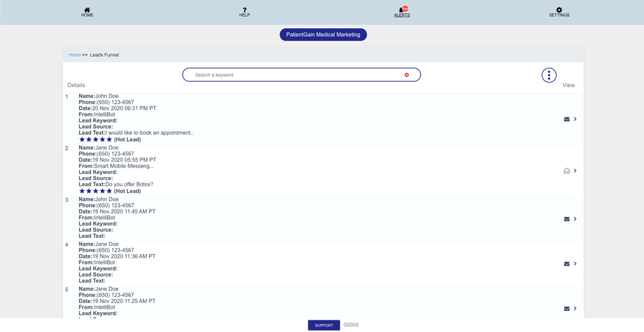The height and width of the screenshot is (332, 644).
Task: Click 'Smart Mobile Messeng...' source text
Action: coord(124,166)
